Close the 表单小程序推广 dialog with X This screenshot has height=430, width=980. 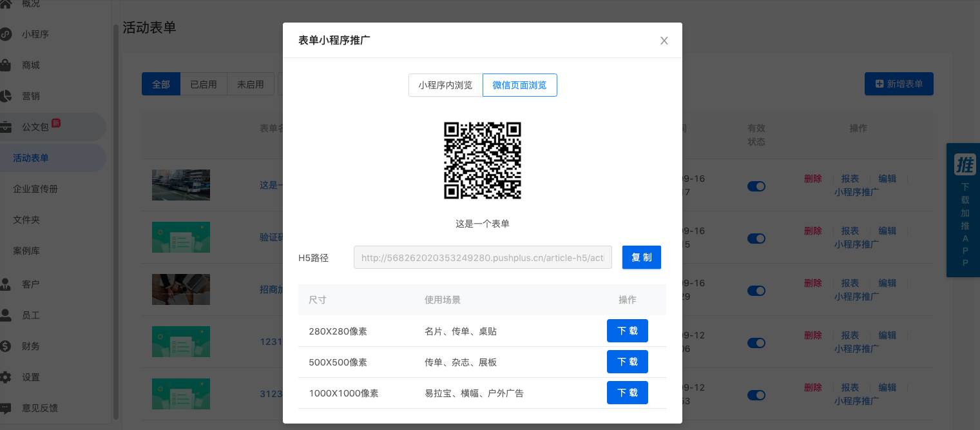(x=664, y=41)
